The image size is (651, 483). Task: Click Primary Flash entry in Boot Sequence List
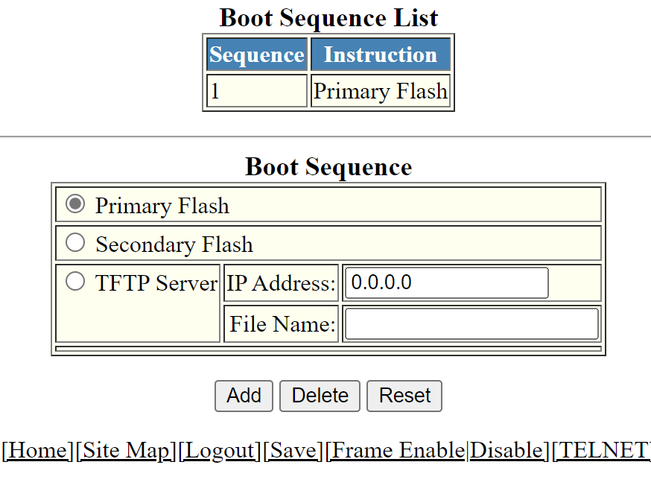point(380,91)
